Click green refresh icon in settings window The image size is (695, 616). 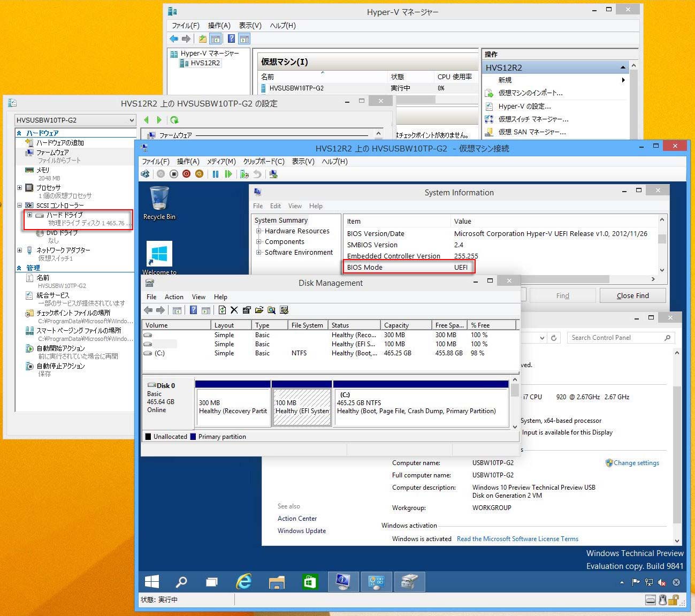[174, 120]
